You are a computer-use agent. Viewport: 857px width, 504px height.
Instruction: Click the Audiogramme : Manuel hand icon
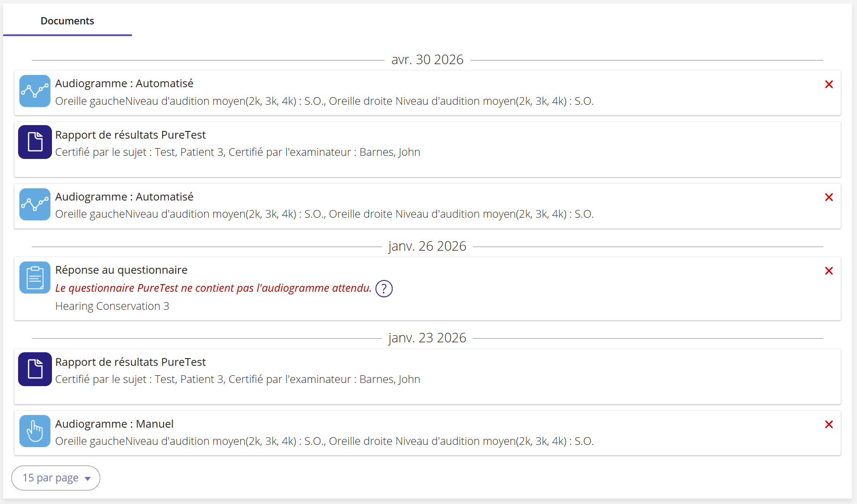tap(35, 431)
